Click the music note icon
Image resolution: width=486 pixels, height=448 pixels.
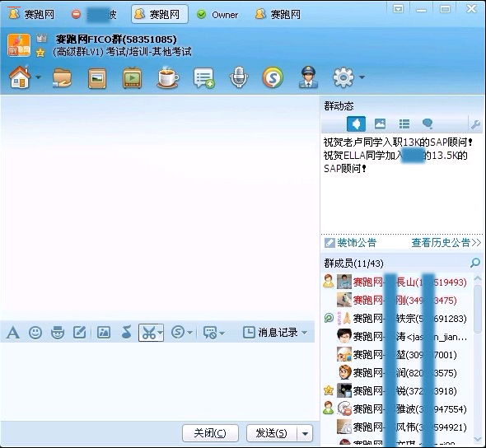pyautogui.click(x=127, y=332)
